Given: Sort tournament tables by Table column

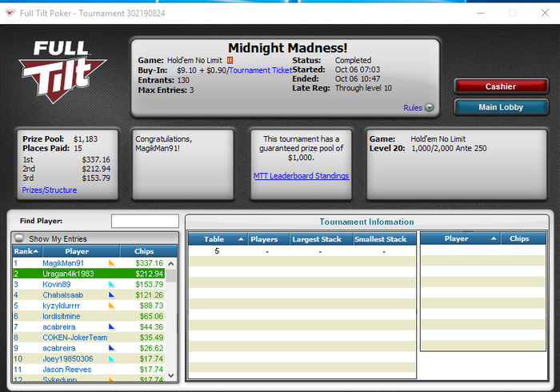Looking at the screenshot, I should (x=218, y=239).
